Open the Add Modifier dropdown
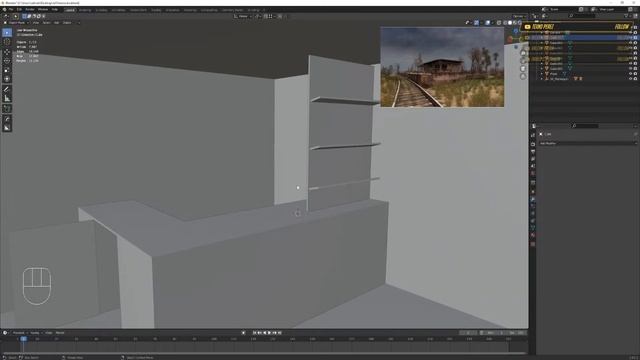The height and width of the screenshot is (360, 640). point(588,144)
